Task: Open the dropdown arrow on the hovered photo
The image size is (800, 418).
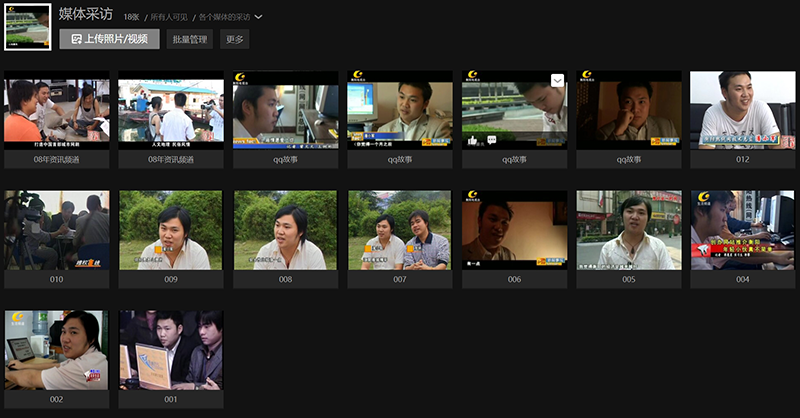Action: (558, 80)
